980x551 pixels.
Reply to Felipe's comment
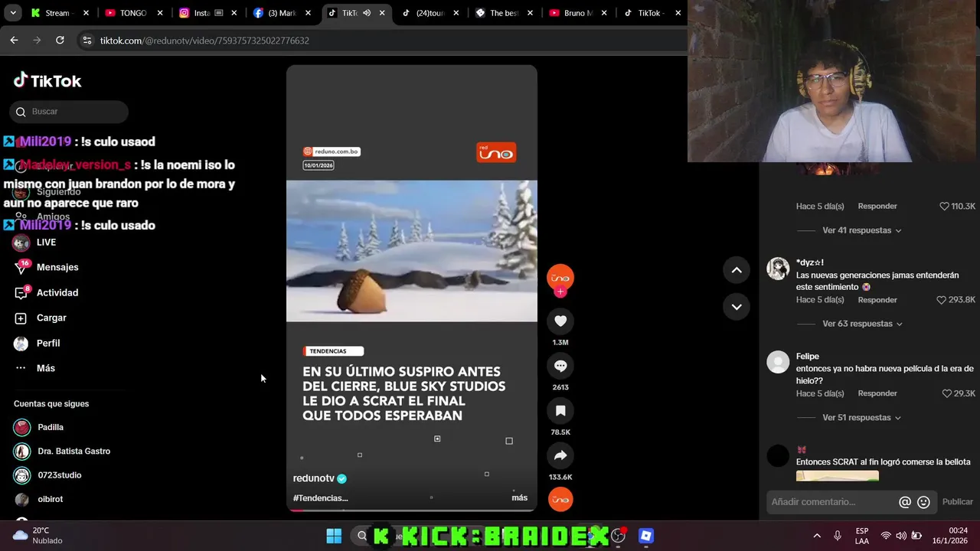point(877,393)
